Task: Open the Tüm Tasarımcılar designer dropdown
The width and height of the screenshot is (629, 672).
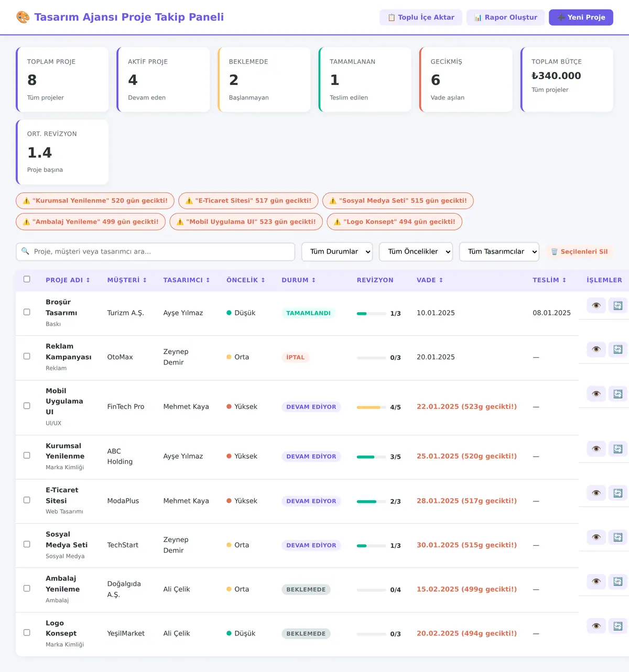Action: click(x=499, y=252)
